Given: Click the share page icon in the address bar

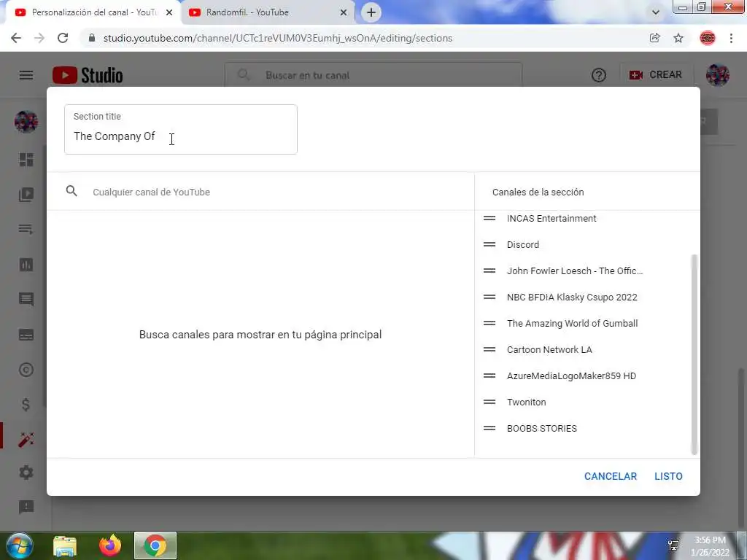Looking at the screenshot, I should pos(654,38).
